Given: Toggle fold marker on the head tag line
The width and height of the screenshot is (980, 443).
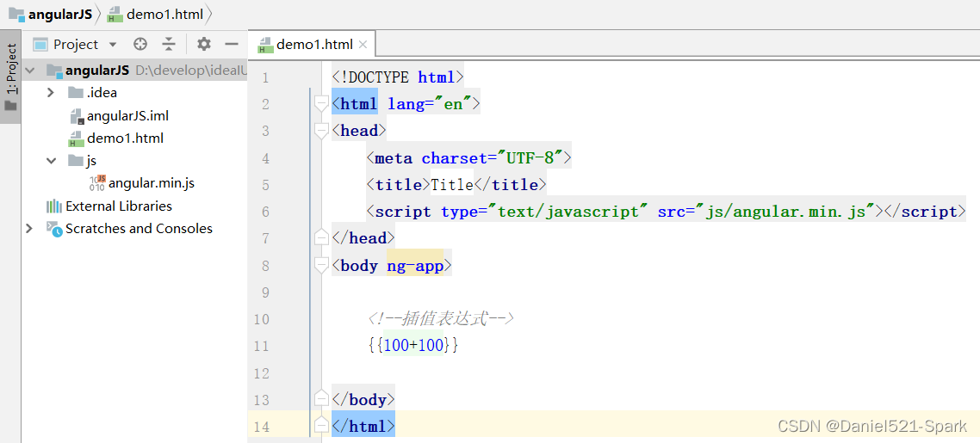Looking at the screenshot, I should click(321, 131).
